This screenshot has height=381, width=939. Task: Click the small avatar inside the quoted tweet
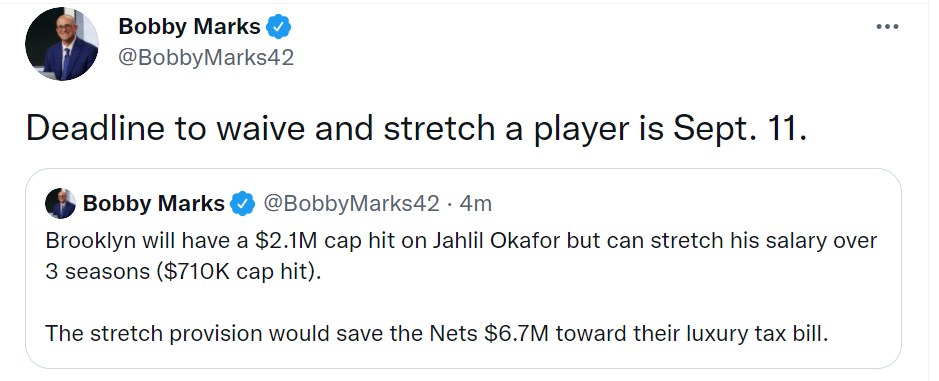point(60,204)
